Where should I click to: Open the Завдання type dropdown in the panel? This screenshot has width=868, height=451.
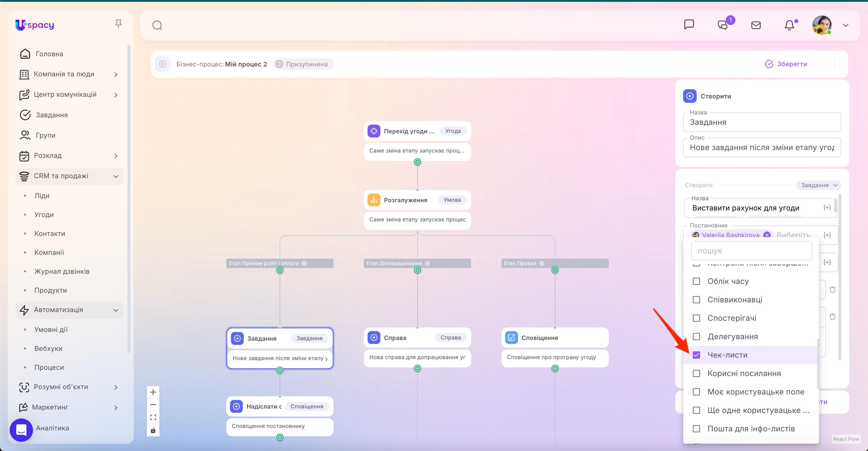pos(818,185)
